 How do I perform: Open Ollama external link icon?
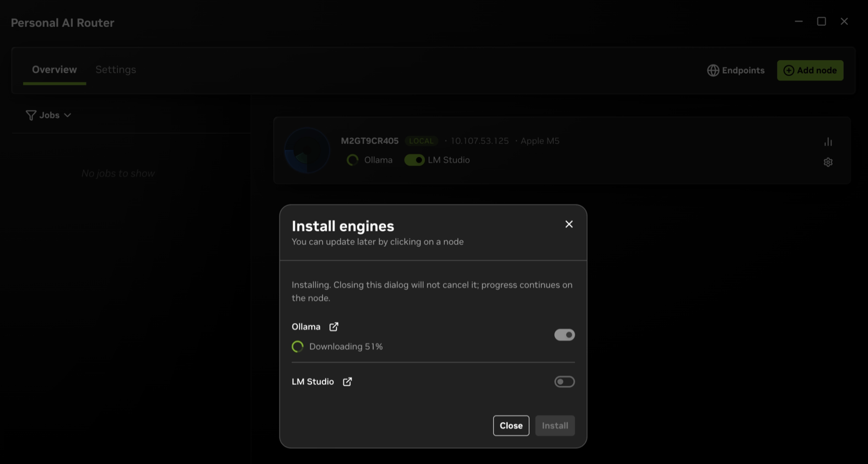coord(334,327)
